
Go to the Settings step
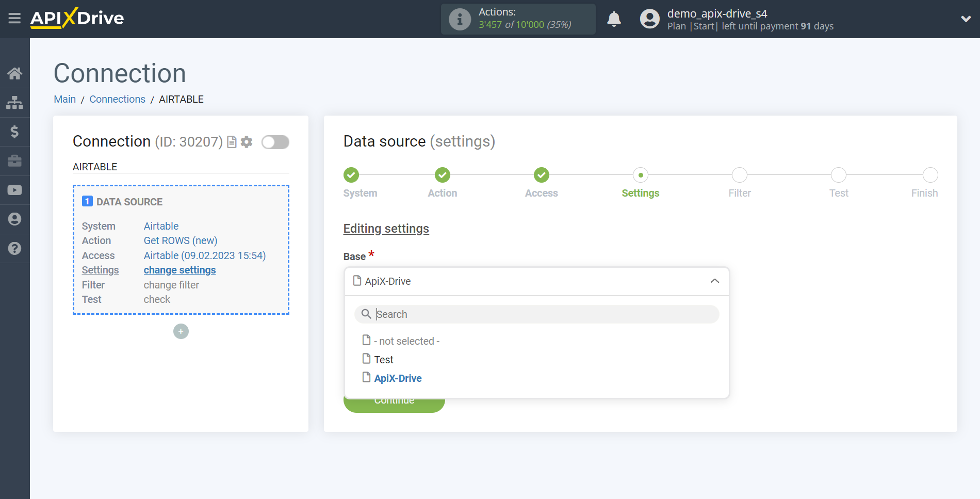[x=640, y=175]
